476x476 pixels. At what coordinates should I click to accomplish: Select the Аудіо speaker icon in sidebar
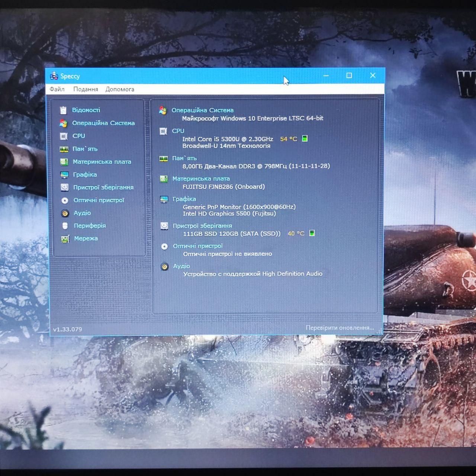65,213
